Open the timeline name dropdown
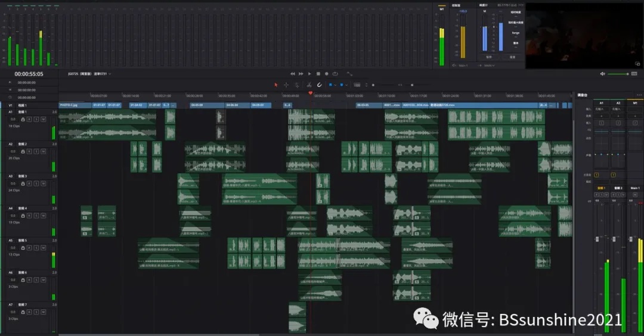Viewport: 644px width, 336px height. coord(110,74)
